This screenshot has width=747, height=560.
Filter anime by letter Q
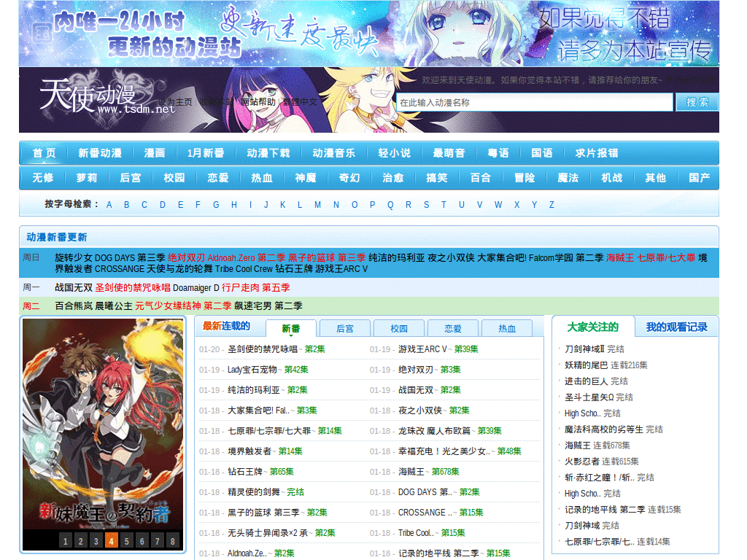pyautogui.click(x=390, y=205)
